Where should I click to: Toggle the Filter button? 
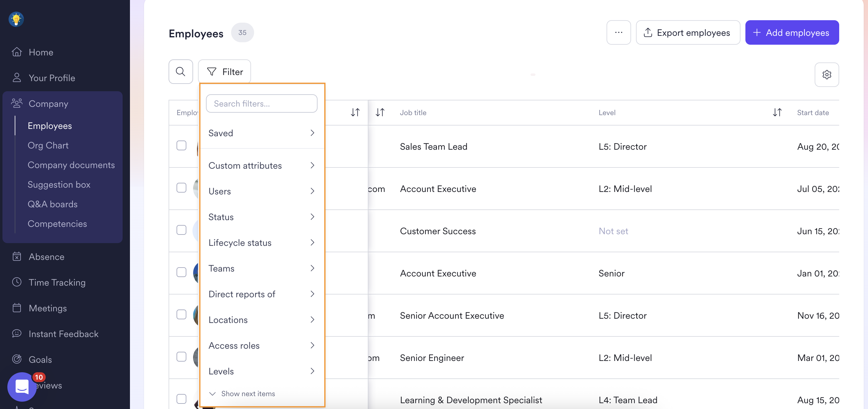coord(224,72)
